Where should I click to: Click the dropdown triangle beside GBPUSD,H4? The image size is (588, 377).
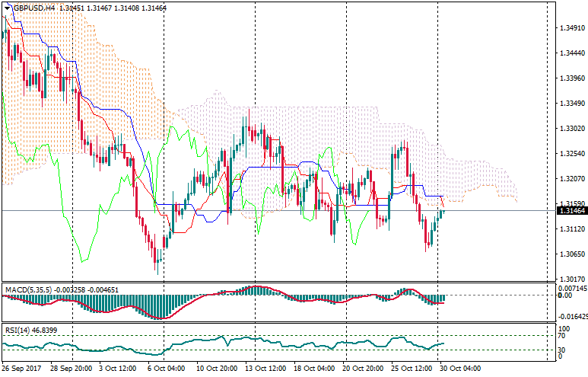tap(5, 8)
